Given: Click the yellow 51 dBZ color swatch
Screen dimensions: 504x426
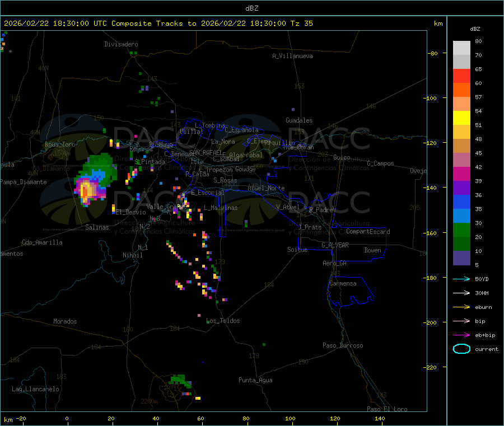Looking at the screenshot, I should click(x=461, y=118).
